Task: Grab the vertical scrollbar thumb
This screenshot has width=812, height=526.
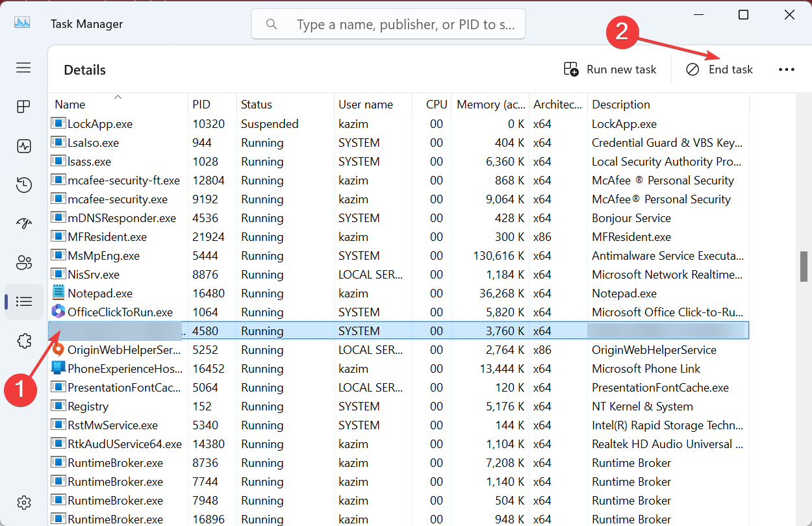Action: (x=804, y=266)
